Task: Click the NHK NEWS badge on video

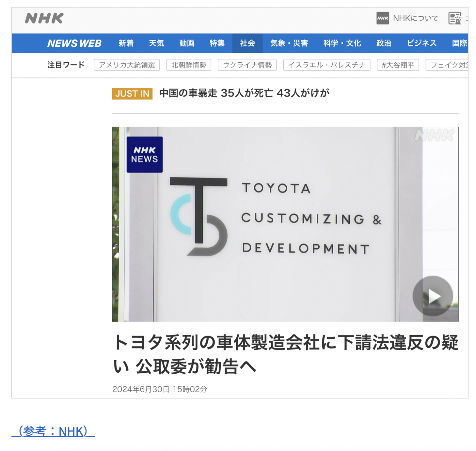Action: [145, 155]
